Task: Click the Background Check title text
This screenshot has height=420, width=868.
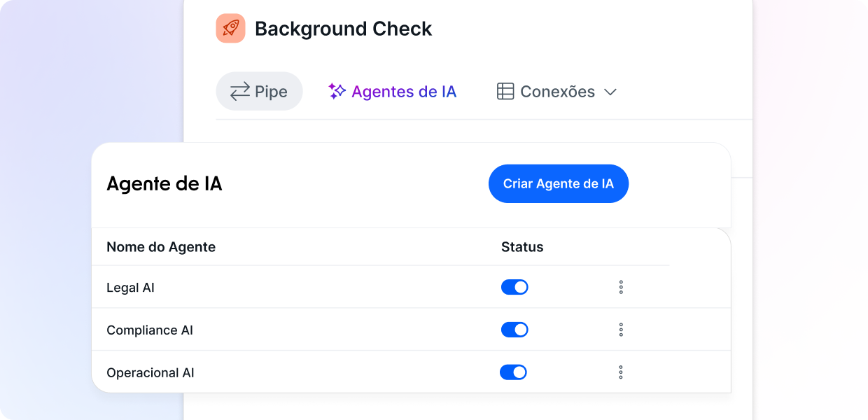Action: (x=343, y=29)
